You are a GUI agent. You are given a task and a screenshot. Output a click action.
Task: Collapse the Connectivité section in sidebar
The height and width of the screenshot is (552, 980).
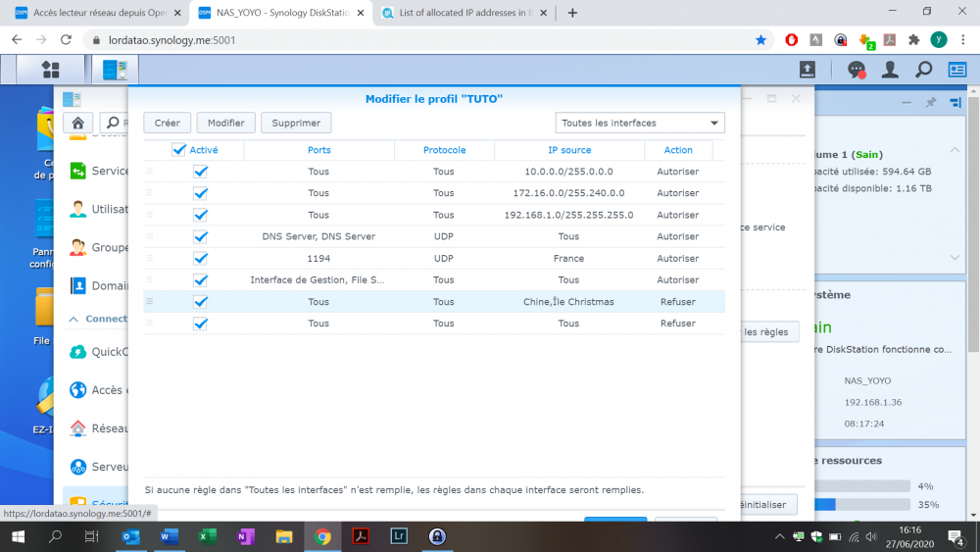pos(74,319)
